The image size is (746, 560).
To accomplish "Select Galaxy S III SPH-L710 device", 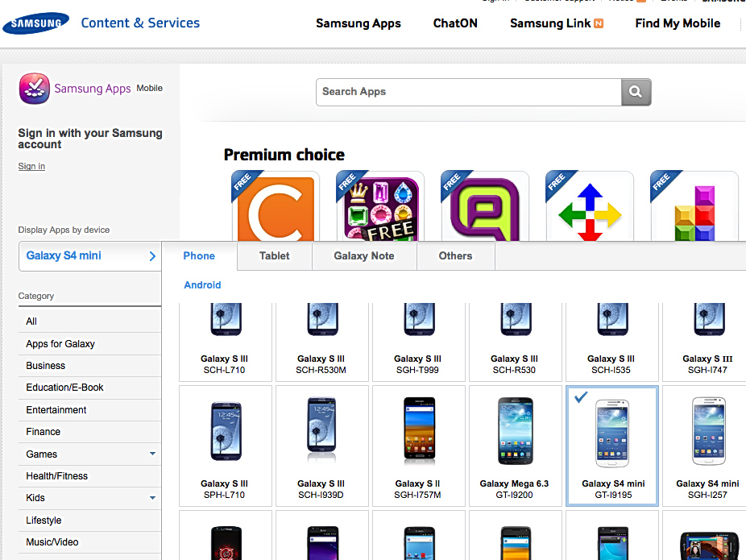I will pyautogui.click(x=225, y=446).
